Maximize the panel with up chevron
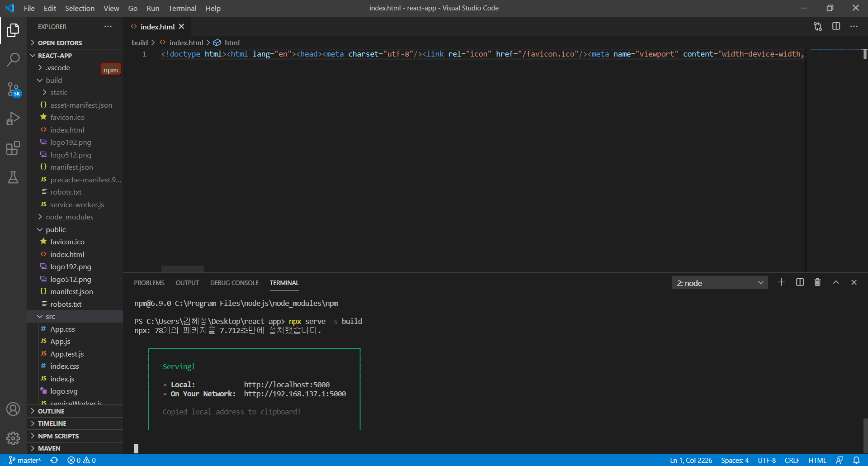868x466 pixels. [836, 282]
